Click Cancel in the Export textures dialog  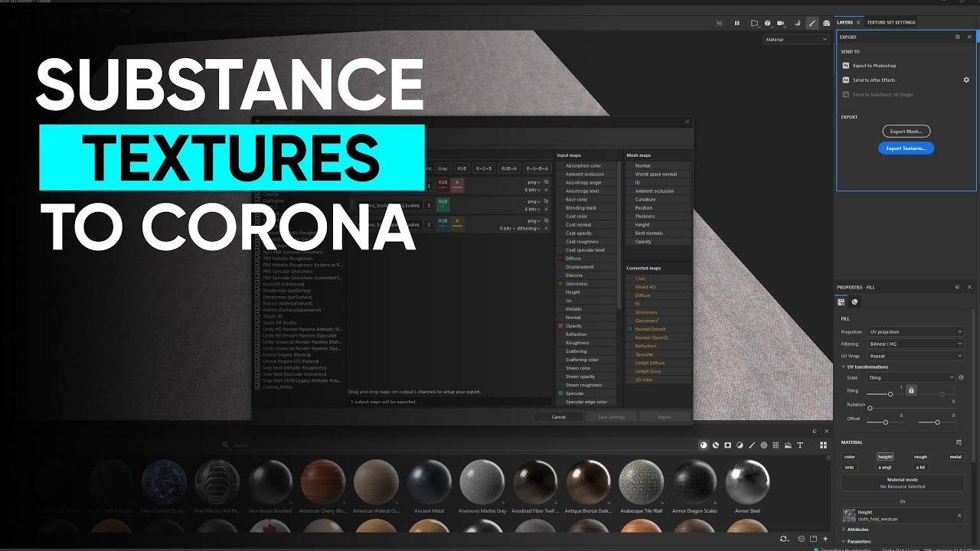(559, 417)
